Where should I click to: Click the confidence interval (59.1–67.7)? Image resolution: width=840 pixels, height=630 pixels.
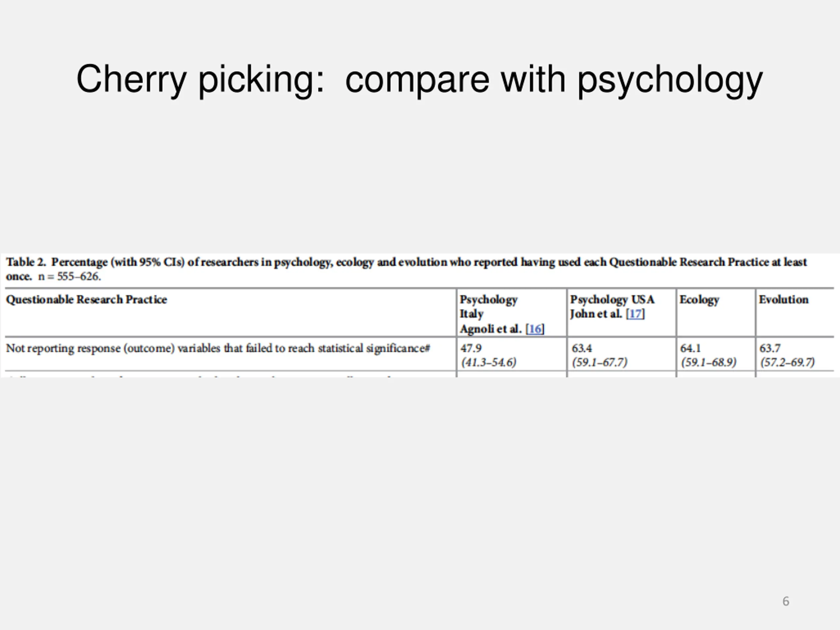coord(599,362)
